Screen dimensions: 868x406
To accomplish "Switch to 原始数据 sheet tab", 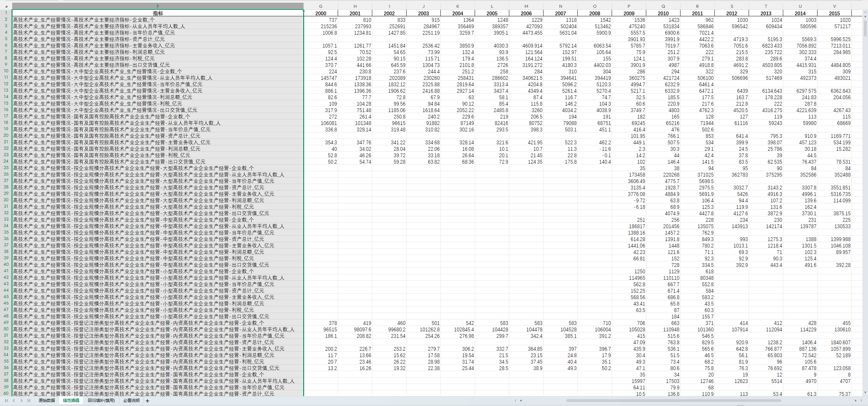I will click(46, 401).
